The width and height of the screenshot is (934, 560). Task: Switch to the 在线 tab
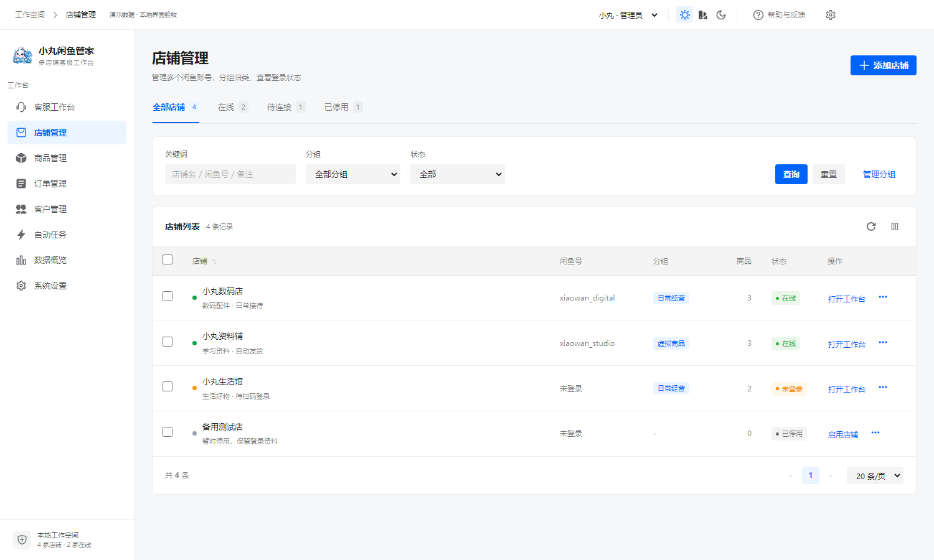point(233,107)
